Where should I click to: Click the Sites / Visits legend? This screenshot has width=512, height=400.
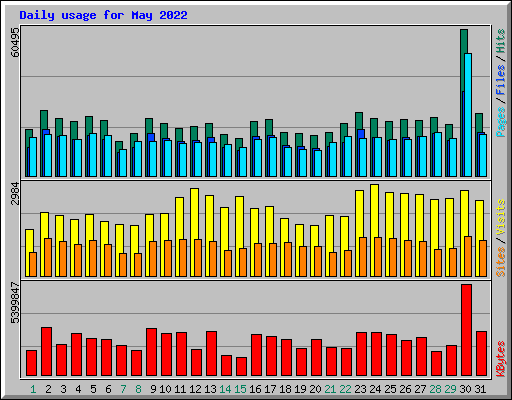click(x=500, y=238)
